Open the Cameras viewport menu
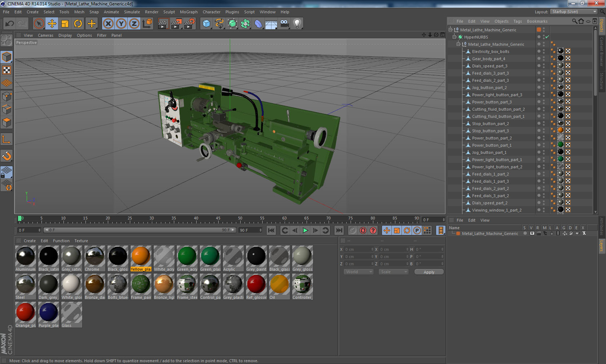Image resolution: width=606 pixels, height=364 pixels. pyautogui.click(x=45, y=35)
